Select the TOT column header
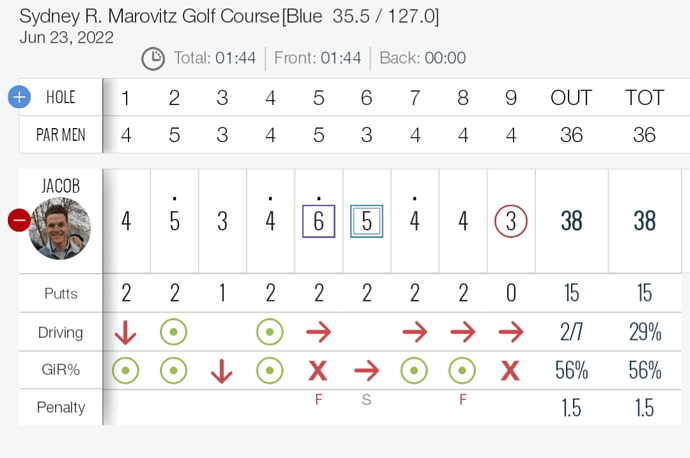This screenshot has width=690, height=458. (x=644, y=98)
